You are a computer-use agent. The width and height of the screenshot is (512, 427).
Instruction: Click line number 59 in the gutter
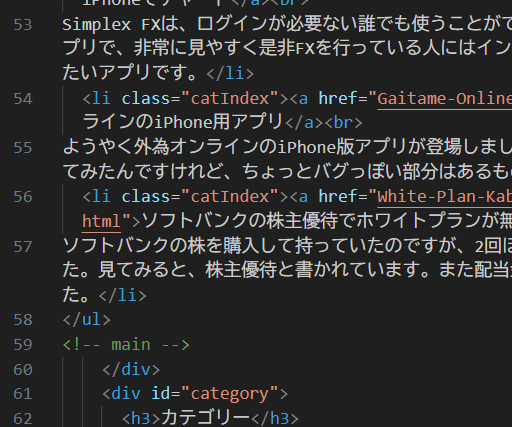(x=23, y=344)
